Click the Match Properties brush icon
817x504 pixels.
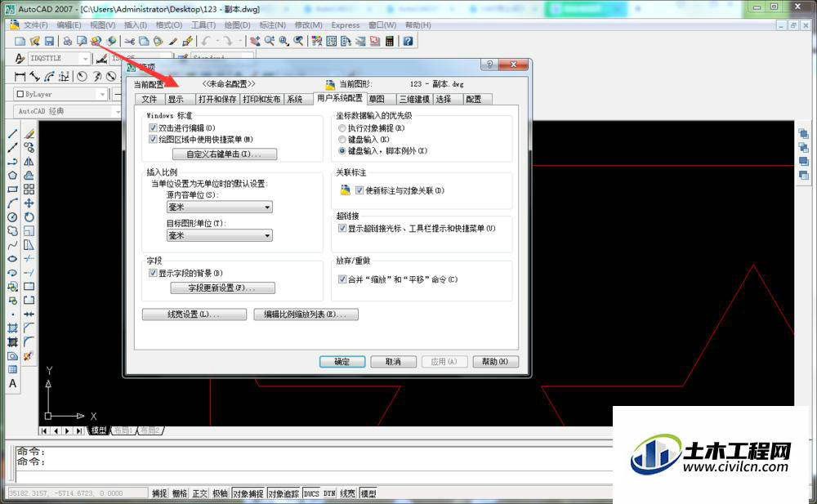point(173,41)
